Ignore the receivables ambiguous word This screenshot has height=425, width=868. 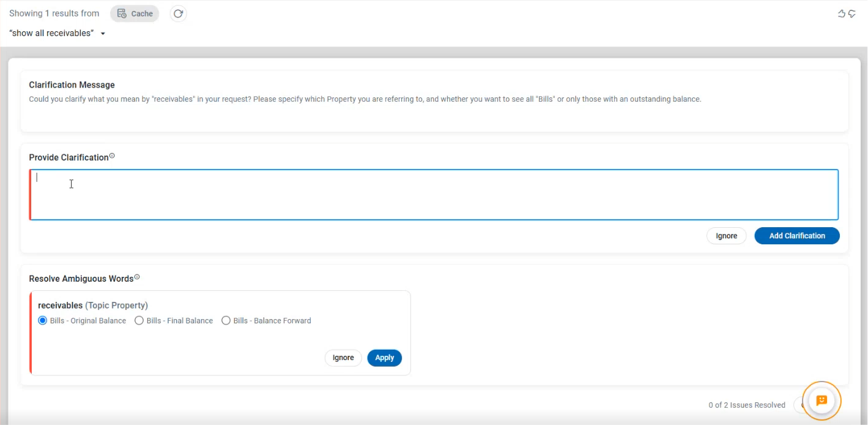tap(343, 358)
